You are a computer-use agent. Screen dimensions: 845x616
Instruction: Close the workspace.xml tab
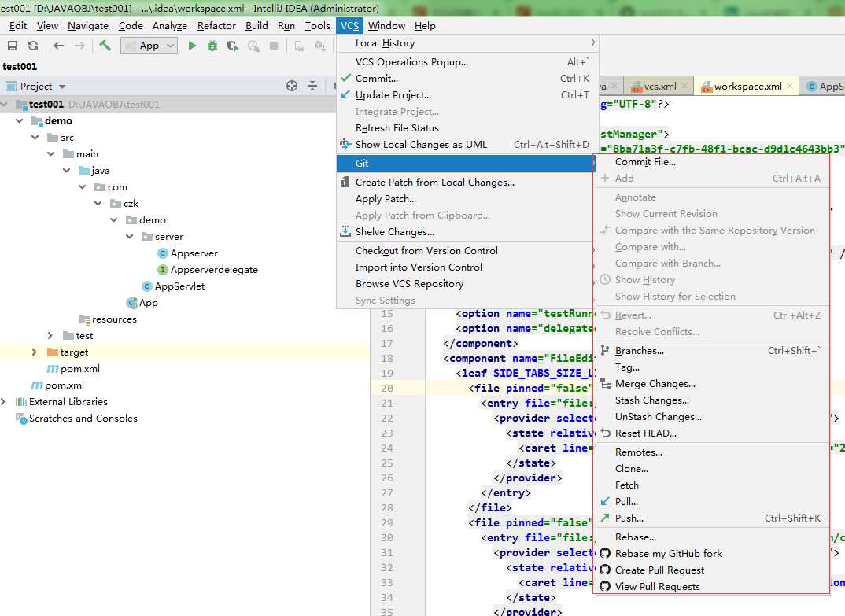coord(789,86)
